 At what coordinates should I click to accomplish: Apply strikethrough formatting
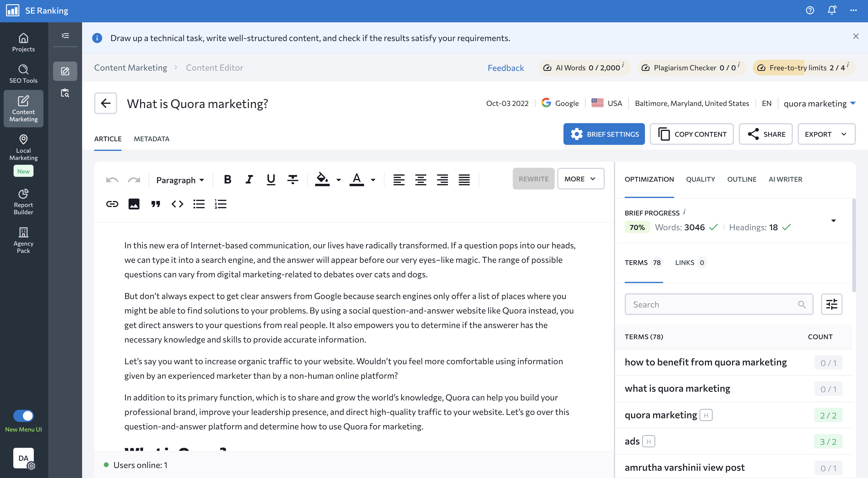coord(292,179)
